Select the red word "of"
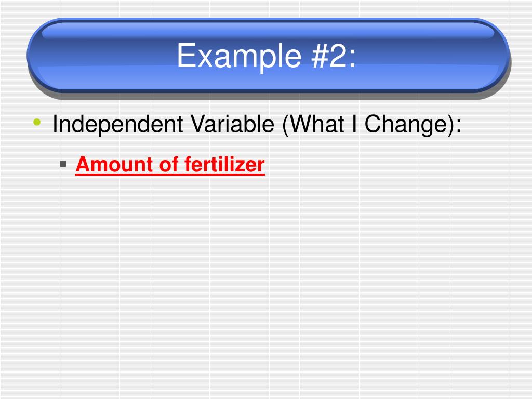 pyautogui.click(x=169, y=165)
